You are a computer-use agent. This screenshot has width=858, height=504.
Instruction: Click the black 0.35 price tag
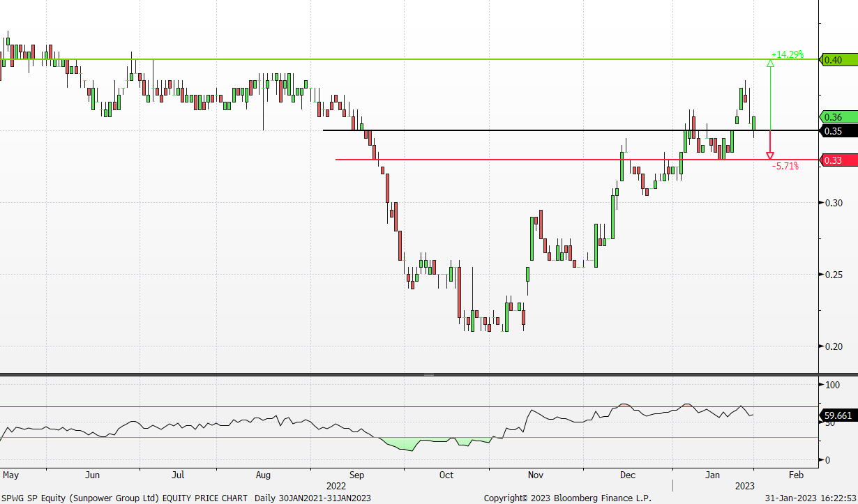pyautogui.click(x=837, y=131)
